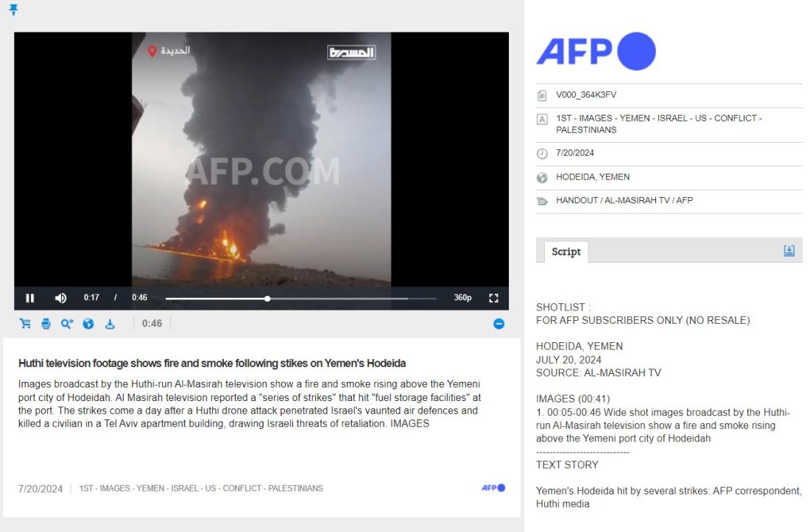Download the script text
Viewport: 810px width, 532px height.
789,251
